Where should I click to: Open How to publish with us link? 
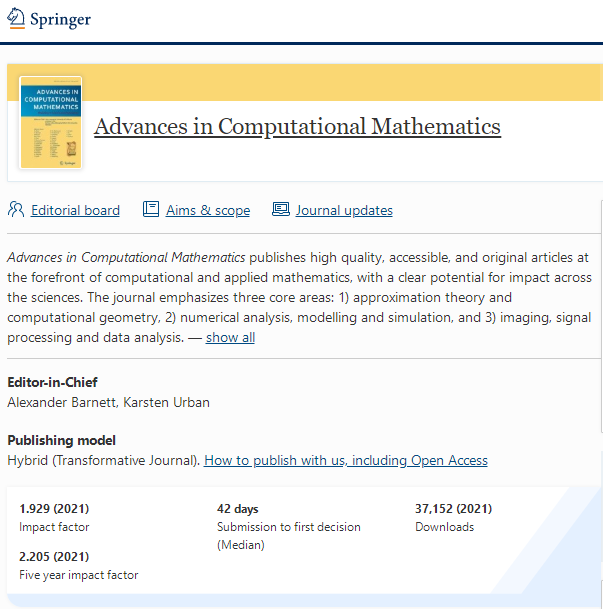point(346,460)
